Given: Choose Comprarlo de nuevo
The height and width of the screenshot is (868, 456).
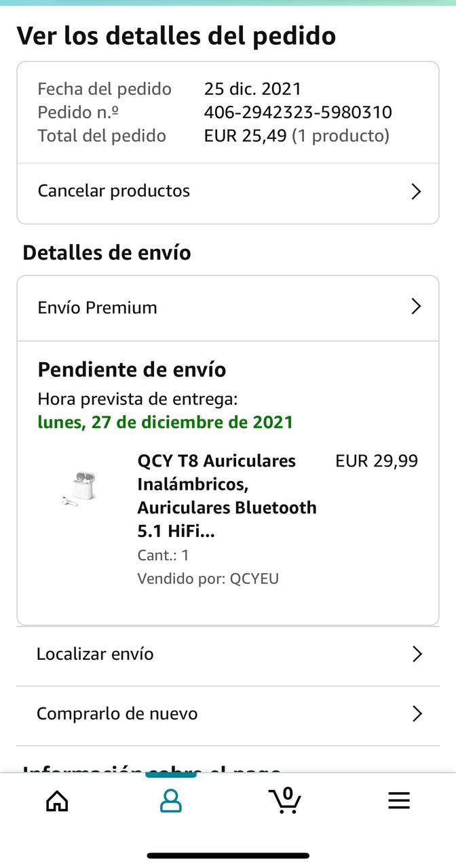Looking at the screenshot, I should point(117,714).
